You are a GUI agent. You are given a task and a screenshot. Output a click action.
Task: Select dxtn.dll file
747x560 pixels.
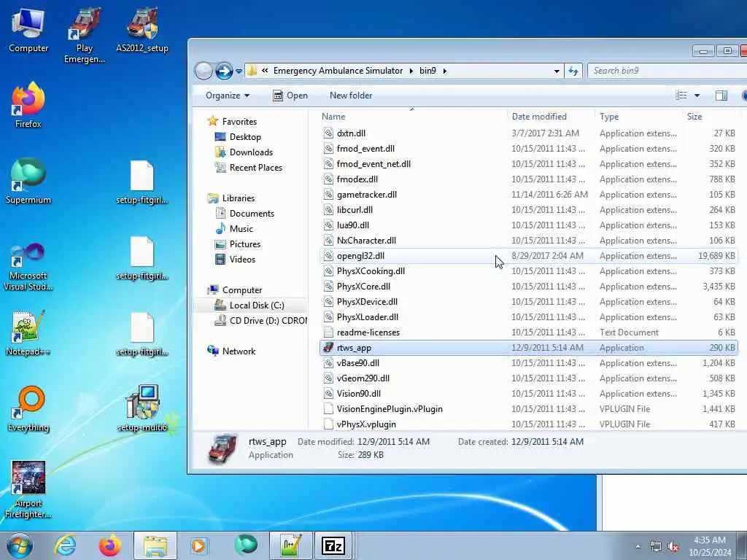point(529,133)
